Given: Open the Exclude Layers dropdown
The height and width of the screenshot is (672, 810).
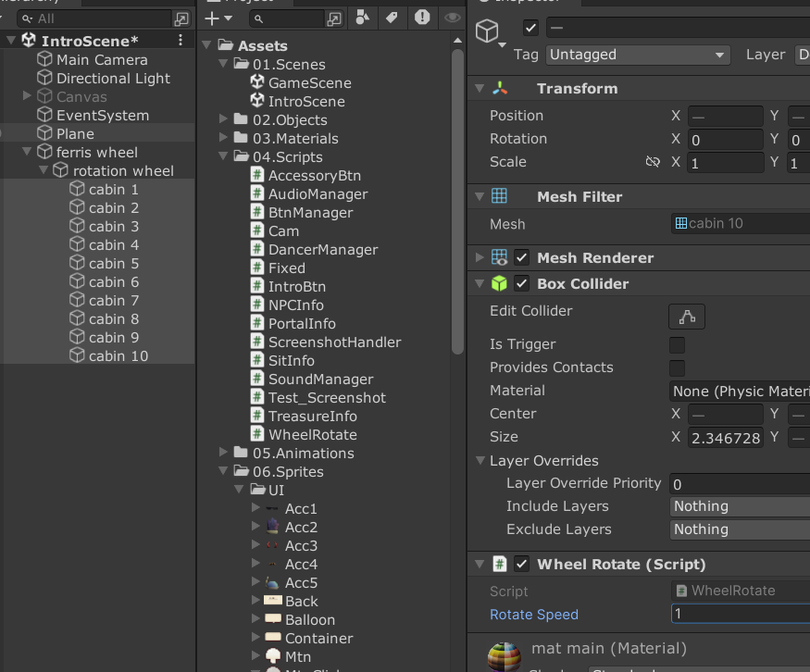Looking at the screenshot, I should coord(740,529).
